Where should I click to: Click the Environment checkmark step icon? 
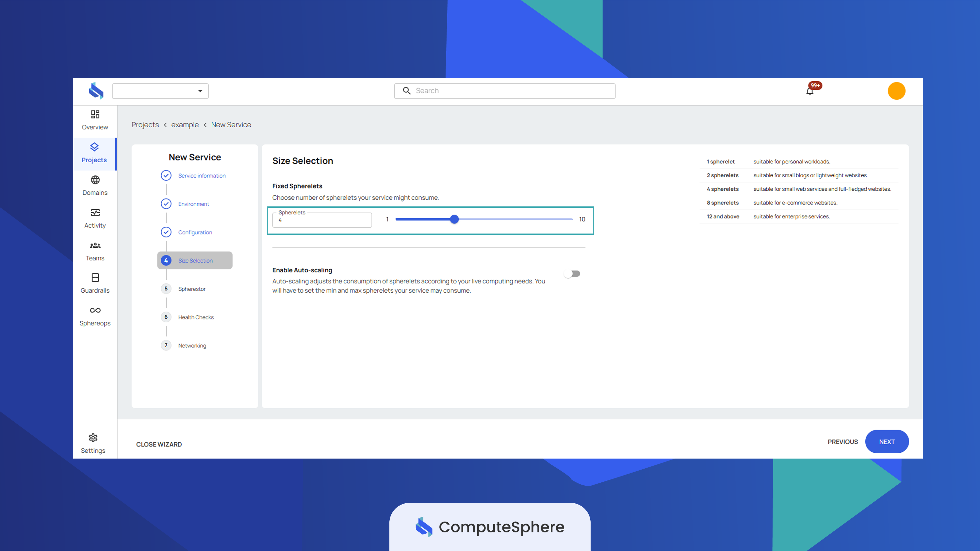coord(166,204)
